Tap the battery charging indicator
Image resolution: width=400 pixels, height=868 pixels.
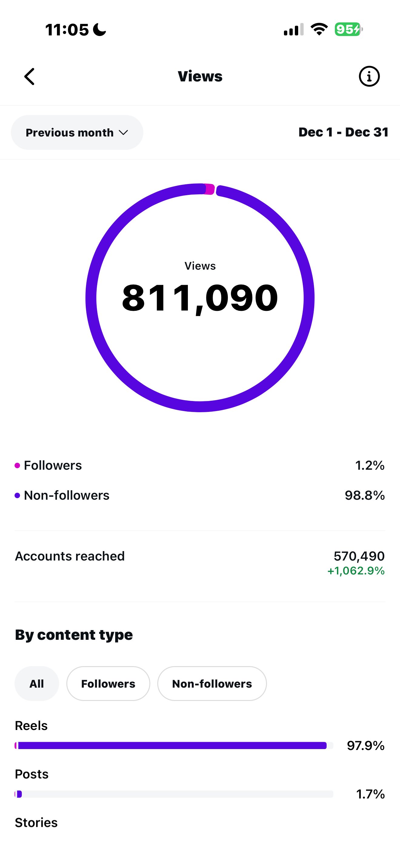(347, 30)
